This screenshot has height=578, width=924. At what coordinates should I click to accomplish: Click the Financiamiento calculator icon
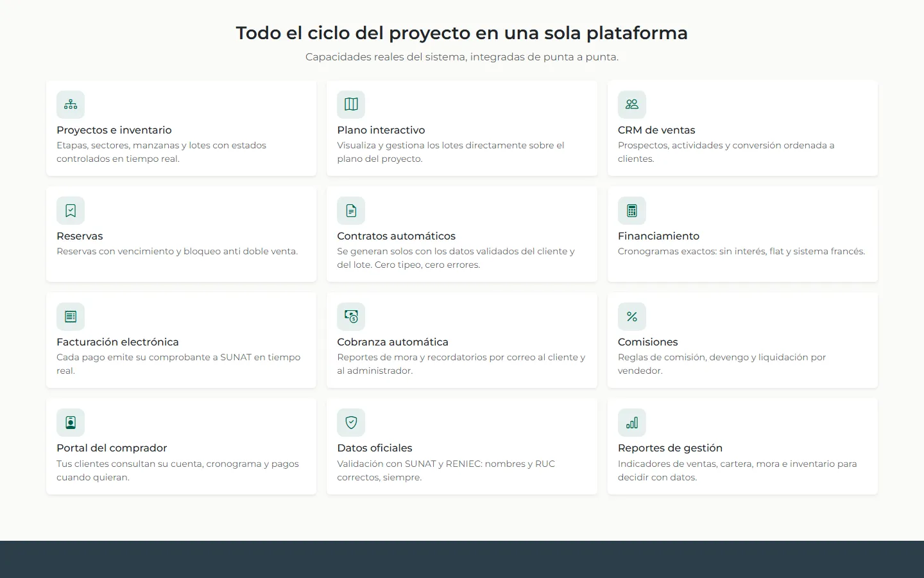pos(632,211)
